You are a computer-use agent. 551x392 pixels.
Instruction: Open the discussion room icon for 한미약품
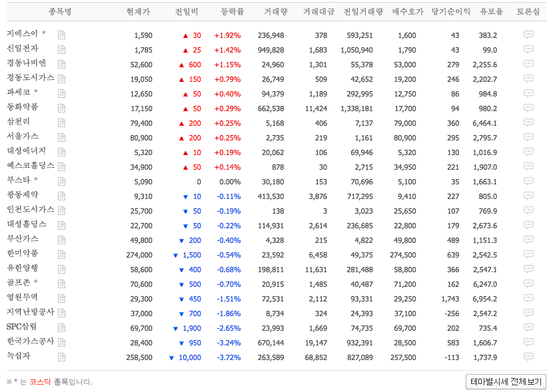pos(528,254)
